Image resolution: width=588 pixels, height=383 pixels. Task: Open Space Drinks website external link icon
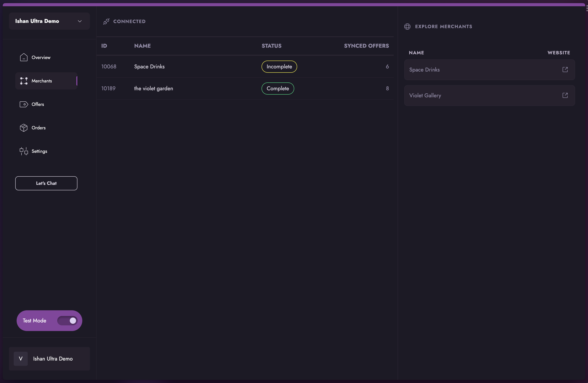(x=565, y=70)
